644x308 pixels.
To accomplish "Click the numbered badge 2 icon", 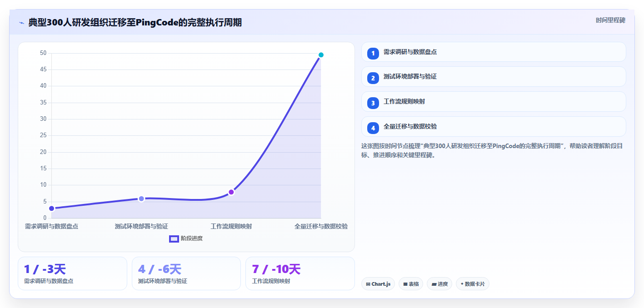I will [373, 78].
